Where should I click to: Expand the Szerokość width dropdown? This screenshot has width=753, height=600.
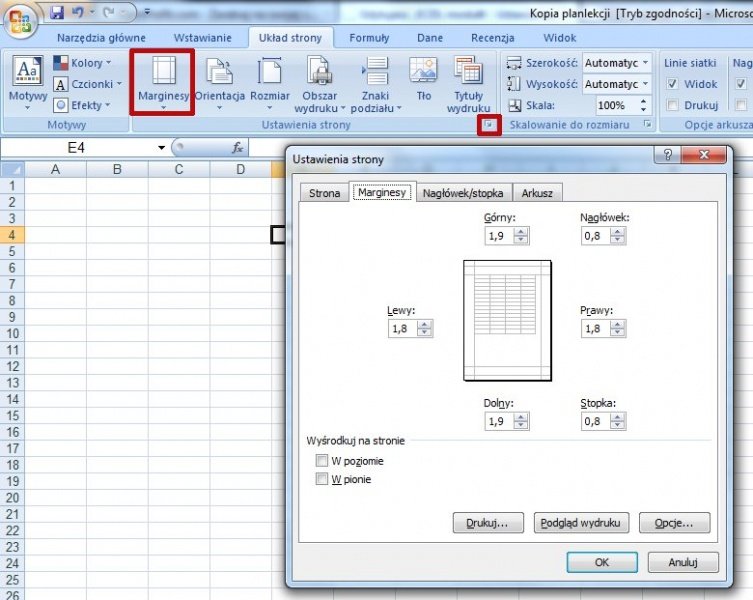coord(646,63)
